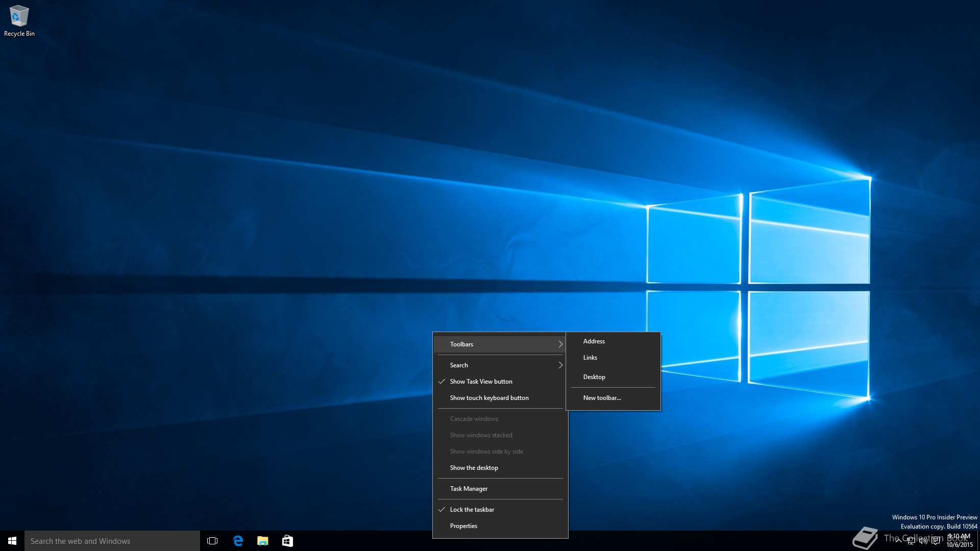Open File Explorer from the taskbar
The image size is (980, 551).
263,541
